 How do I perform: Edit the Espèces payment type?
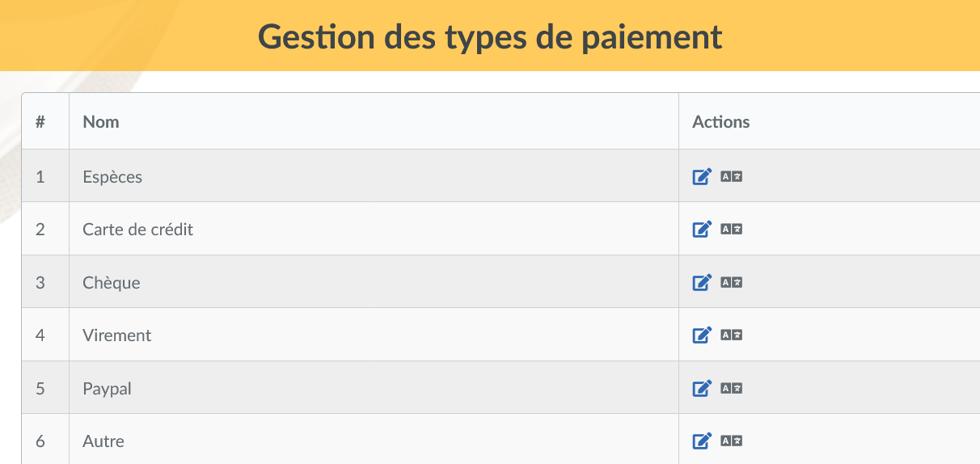702,176
